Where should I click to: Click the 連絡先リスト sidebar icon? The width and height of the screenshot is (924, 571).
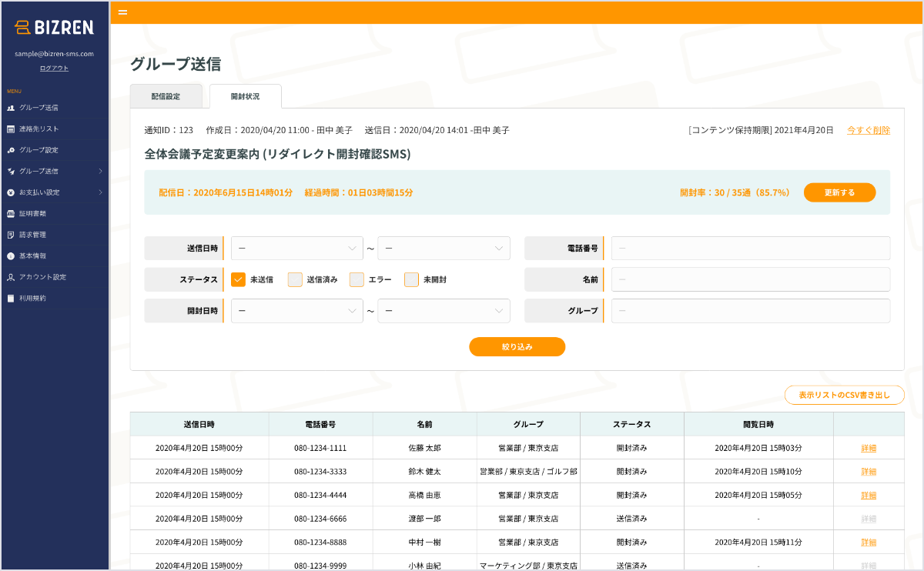(x=11, y=129)
